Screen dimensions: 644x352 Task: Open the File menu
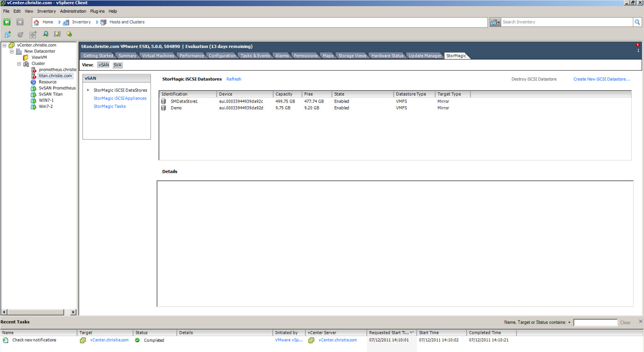tap(6, 11)
